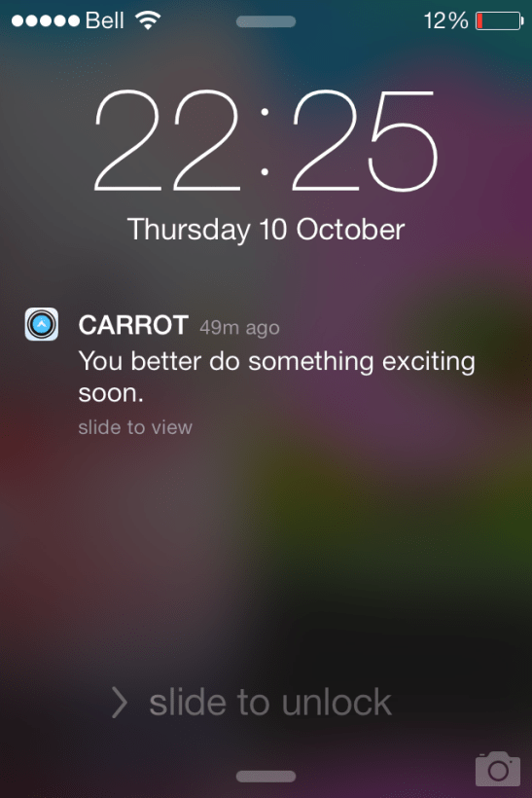This screenshot has width=532, height=798.
Task: Tap the 22:25 clock display
Action: click(x=266, y=140)
